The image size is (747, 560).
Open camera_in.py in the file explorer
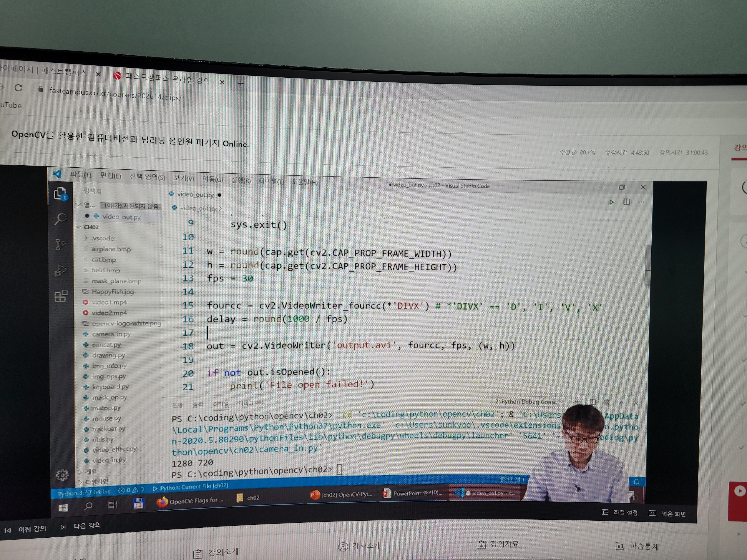[x=111, y=334]
